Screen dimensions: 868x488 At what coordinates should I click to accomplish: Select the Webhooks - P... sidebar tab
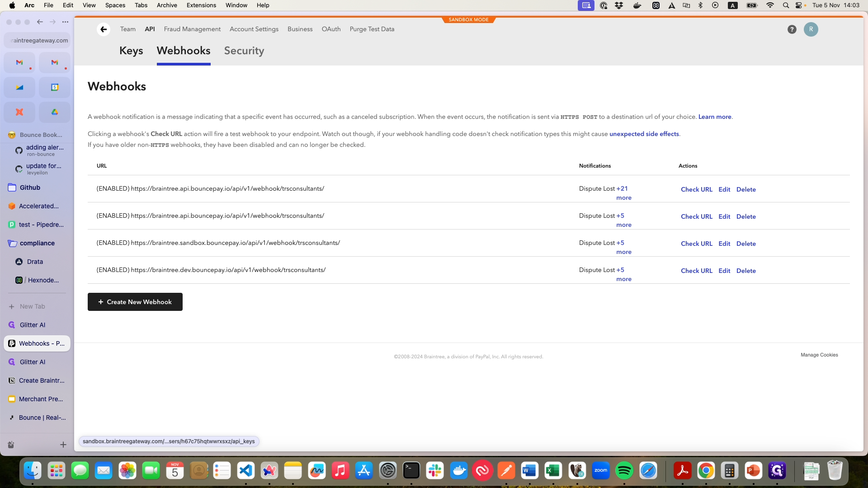point(37,343)
